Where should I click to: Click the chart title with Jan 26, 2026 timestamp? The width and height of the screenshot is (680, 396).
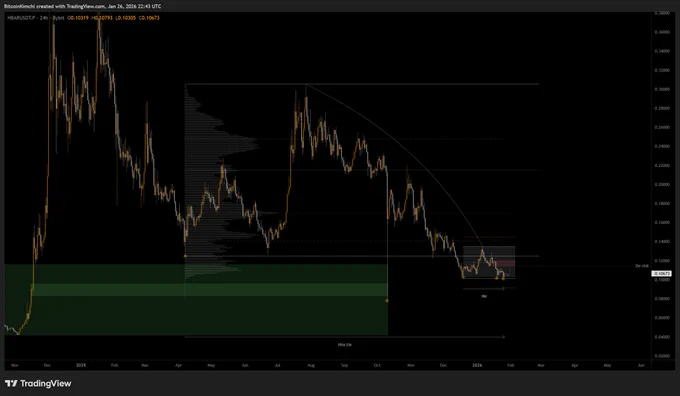click(82, 6)
